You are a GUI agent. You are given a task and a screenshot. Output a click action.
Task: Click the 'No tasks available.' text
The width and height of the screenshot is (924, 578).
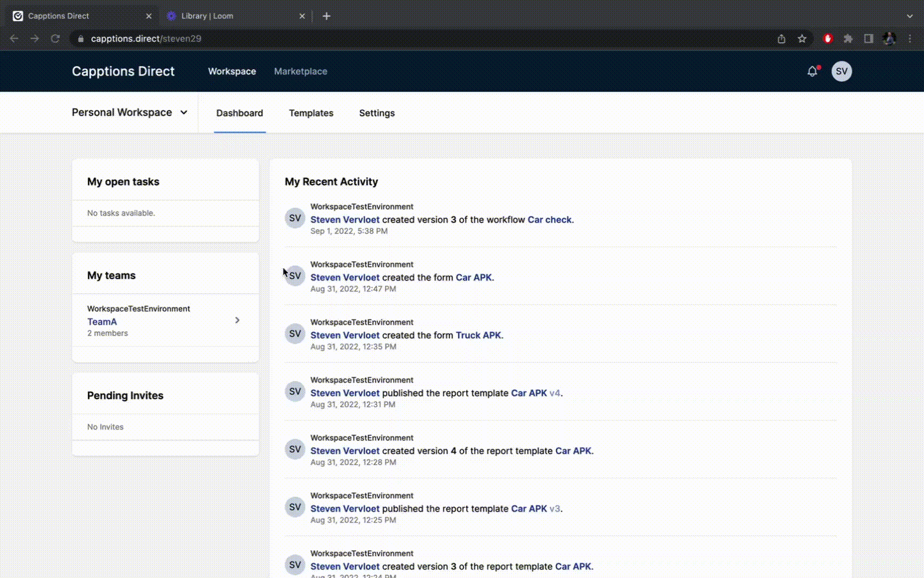pos(121,213)
